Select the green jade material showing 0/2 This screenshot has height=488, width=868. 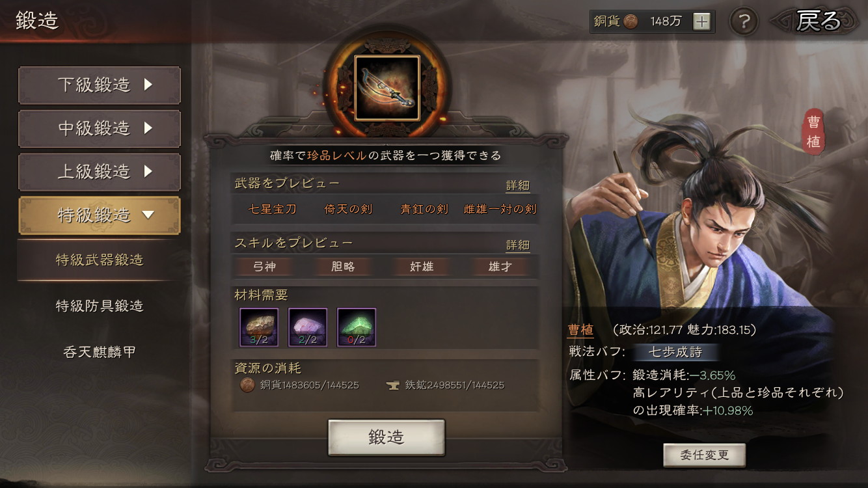[x=357, y=327]
